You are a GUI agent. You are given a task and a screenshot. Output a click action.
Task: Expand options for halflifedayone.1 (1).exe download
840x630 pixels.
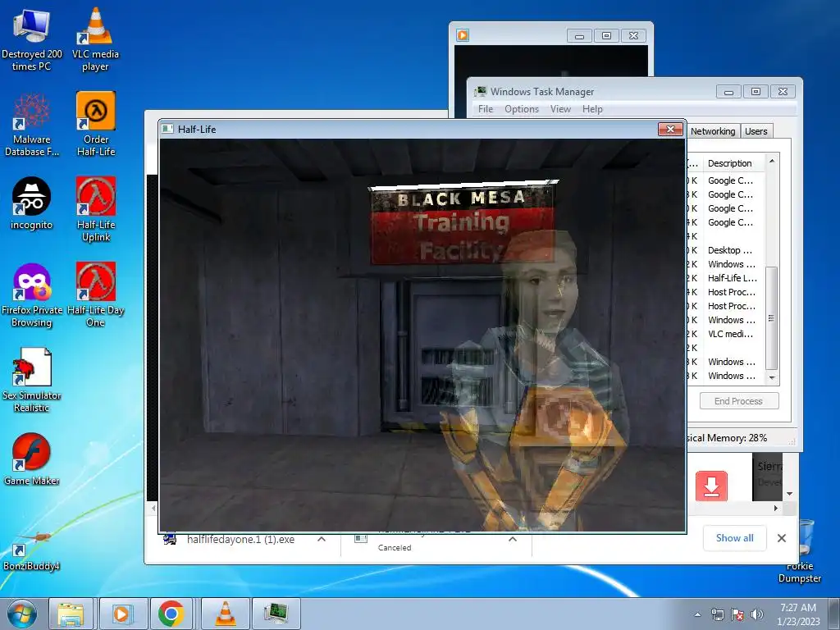(x=322, y=540)
